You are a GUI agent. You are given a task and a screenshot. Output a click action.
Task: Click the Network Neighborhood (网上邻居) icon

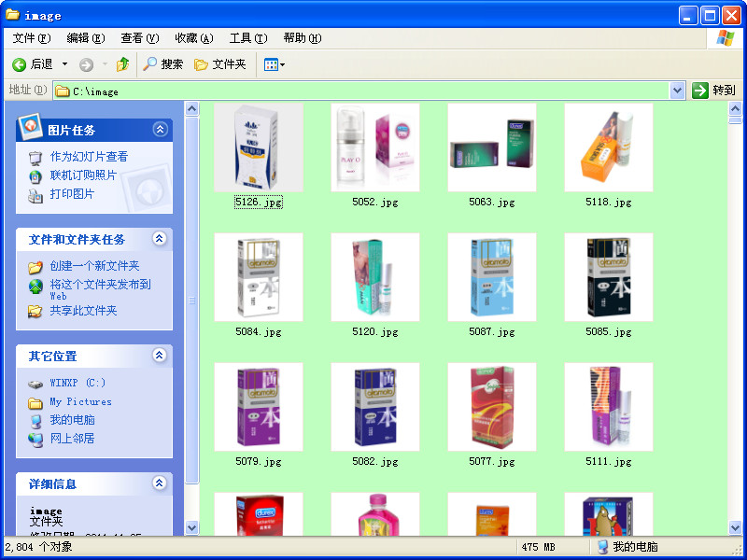35,439
